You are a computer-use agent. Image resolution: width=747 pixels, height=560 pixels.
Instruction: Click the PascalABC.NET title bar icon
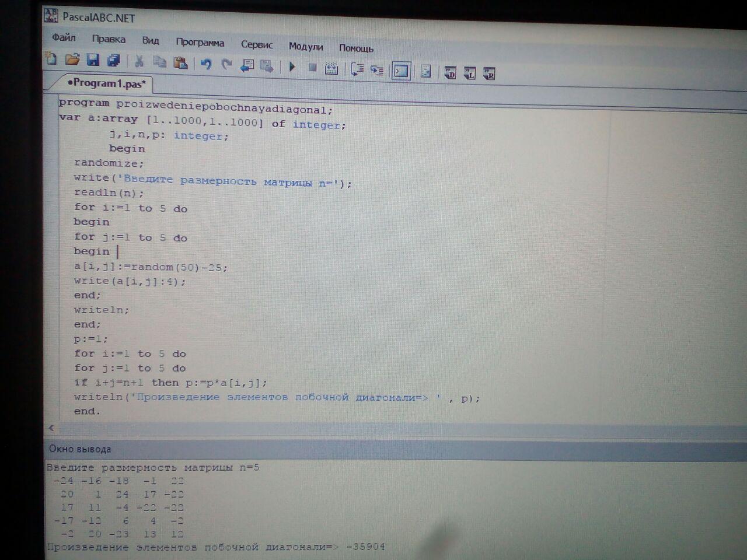tap(51, 16)
